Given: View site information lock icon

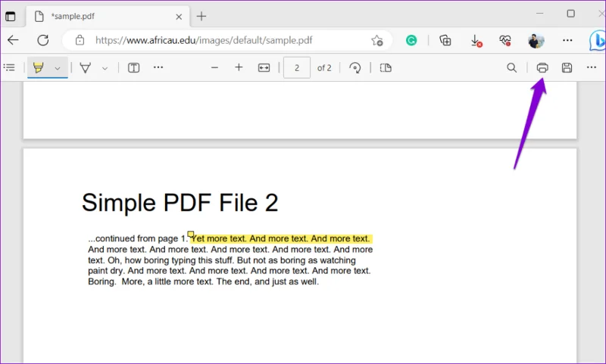Looking at the screenshot, I should click(x=80, y=40).
